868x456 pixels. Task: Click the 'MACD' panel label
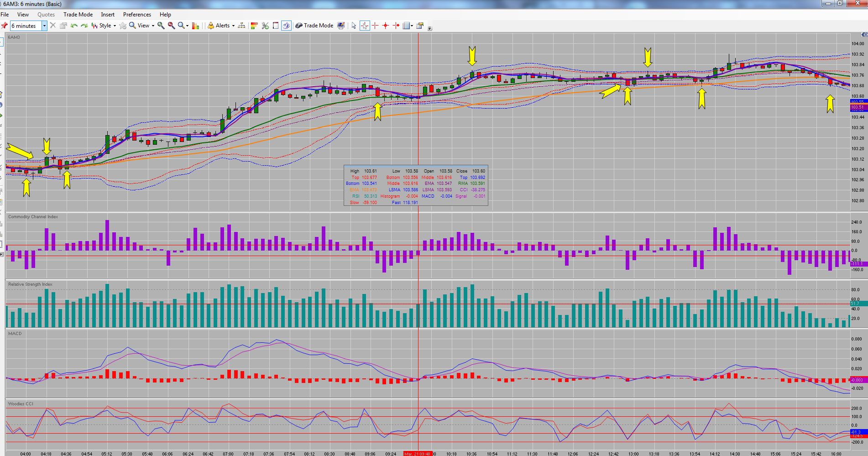coord(15,334)
